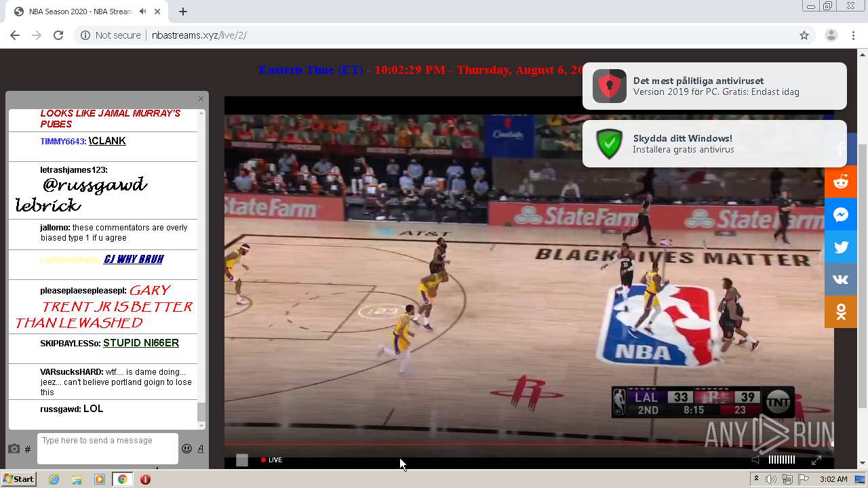This screenshot has height=488, width=868.
Task: Click username VARsucksHARD in chat
Action: coord(71,372)
